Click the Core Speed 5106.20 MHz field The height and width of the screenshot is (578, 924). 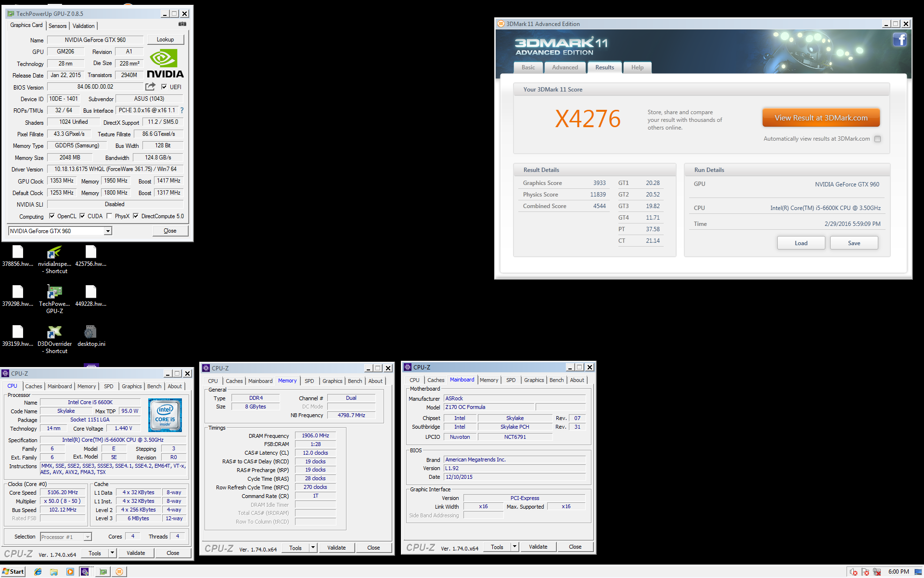(x=63, y=492)
